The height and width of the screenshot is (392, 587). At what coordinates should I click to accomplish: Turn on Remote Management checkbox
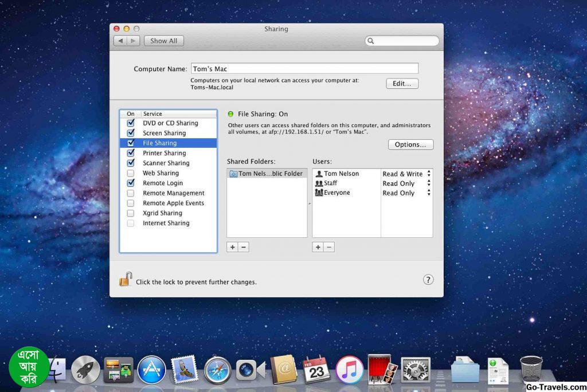pyautogui.click(x=131, y=193)
